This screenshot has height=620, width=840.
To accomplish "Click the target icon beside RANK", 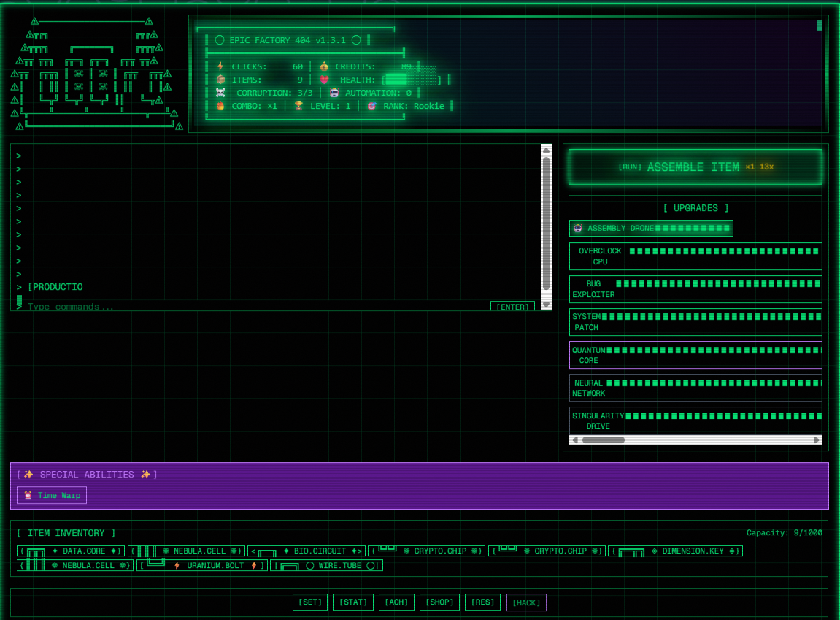I will tap(371, 106).
